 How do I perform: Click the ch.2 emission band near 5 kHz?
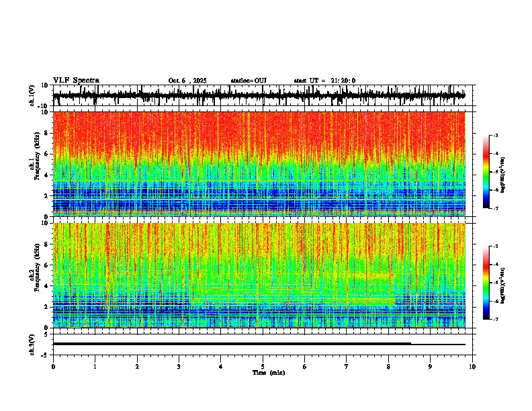click(370, 275)
